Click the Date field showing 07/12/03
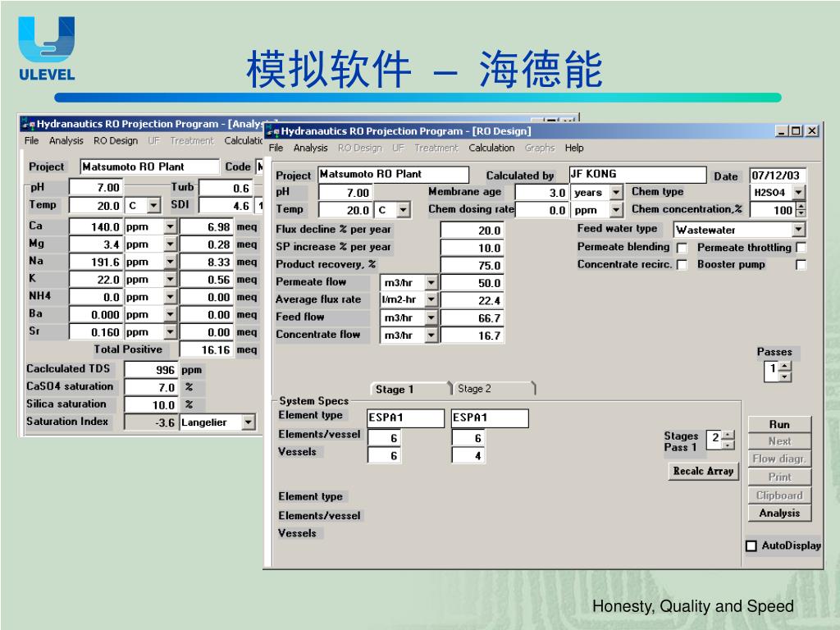840x630 pixels. point(778,176)
